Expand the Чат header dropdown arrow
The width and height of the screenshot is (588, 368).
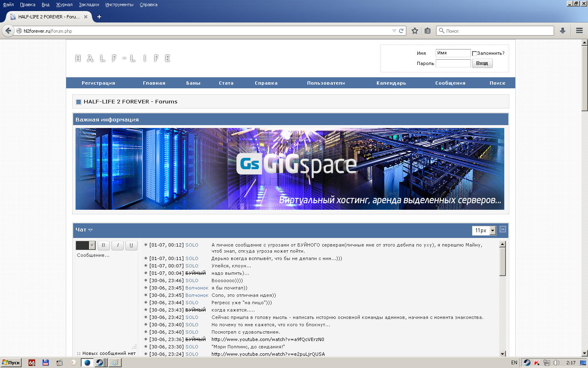click(90, 230)
